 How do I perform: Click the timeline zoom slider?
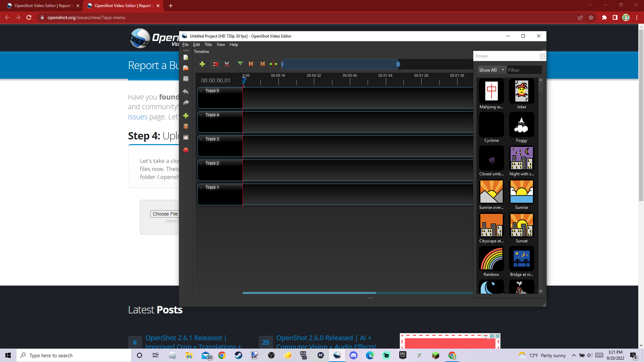[x=398, y=64]
